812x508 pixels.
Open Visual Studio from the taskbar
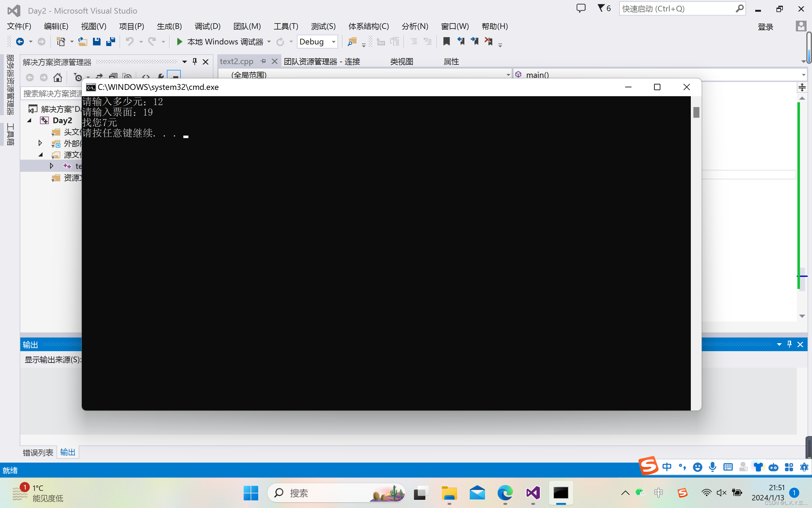533,493
